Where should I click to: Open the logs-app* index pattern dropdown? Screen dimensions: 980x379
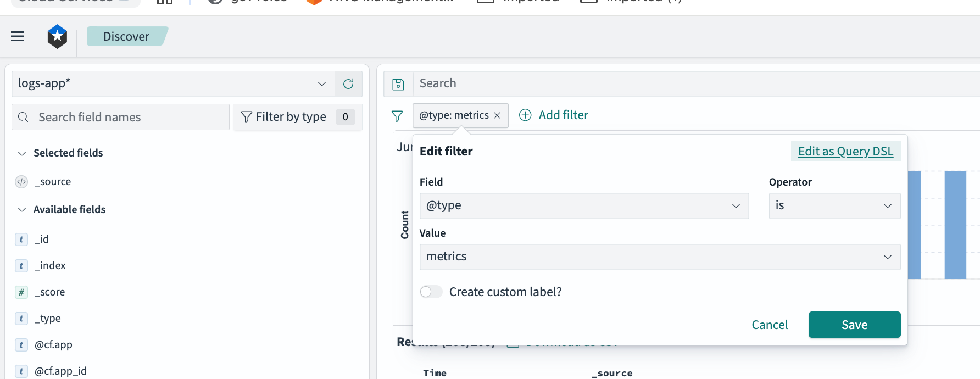click(173, 83)
